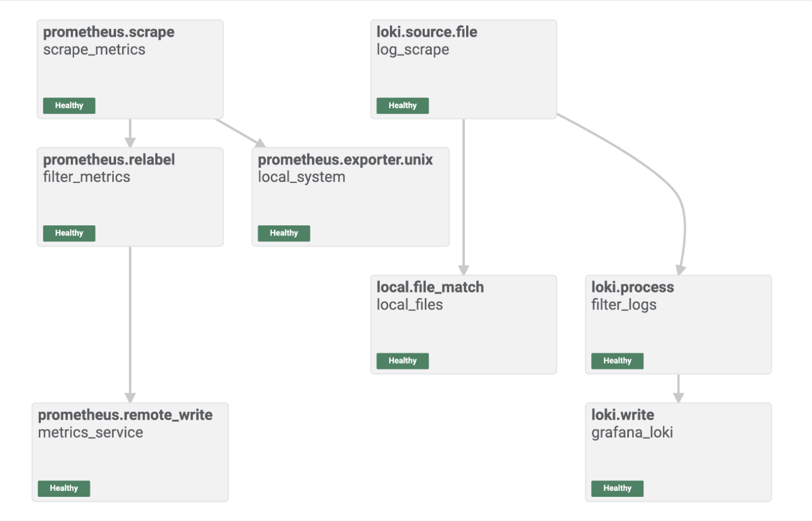Click the scrape_metrics label text
Screen dimensions: 812x521
point(94,50)
